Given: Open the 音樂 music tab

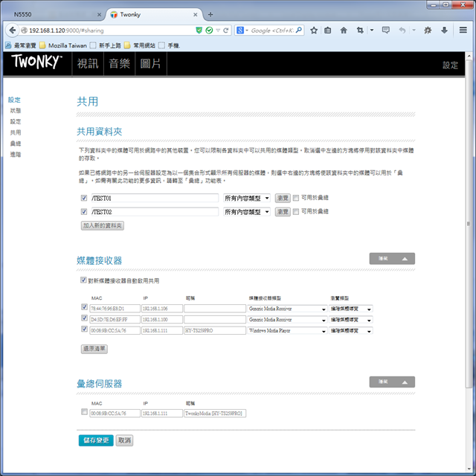Looking at the screenshot, I should click(119, 63).
